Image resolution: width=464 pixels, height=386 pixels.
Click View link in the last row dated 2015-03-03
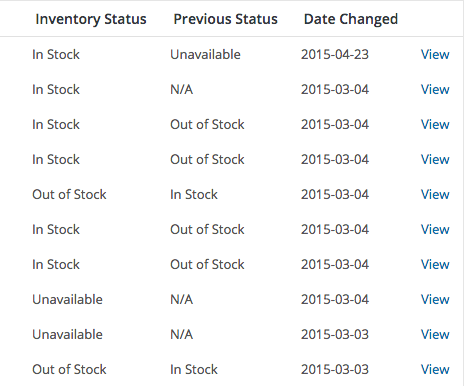(x=435, y=369)
